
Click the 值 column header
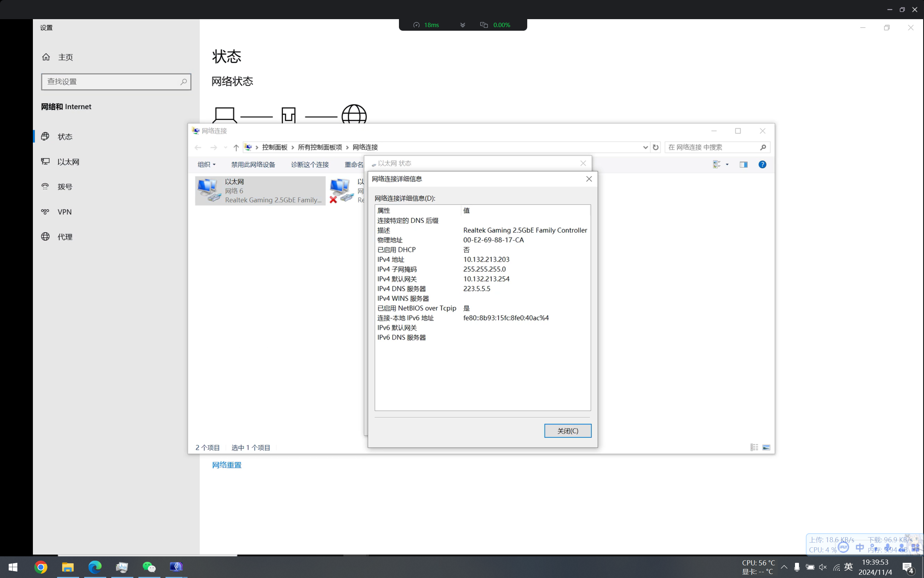526,210
